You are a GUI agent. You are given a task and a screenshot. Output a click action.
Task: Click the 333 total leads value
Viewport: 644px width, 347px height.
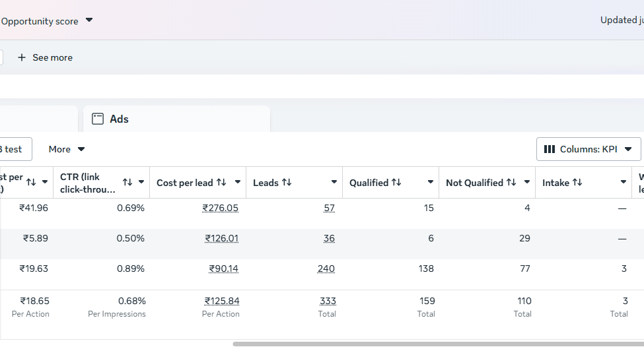coord(328,301)
